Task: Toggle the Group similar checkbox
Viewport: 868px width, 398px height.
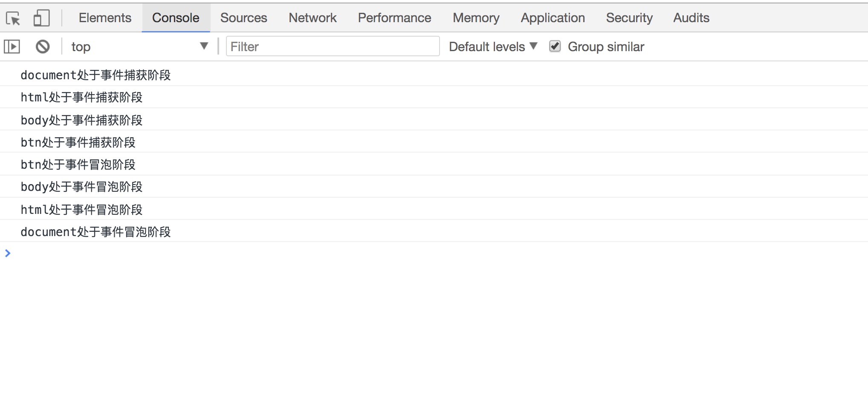Action: coord(555,46)
